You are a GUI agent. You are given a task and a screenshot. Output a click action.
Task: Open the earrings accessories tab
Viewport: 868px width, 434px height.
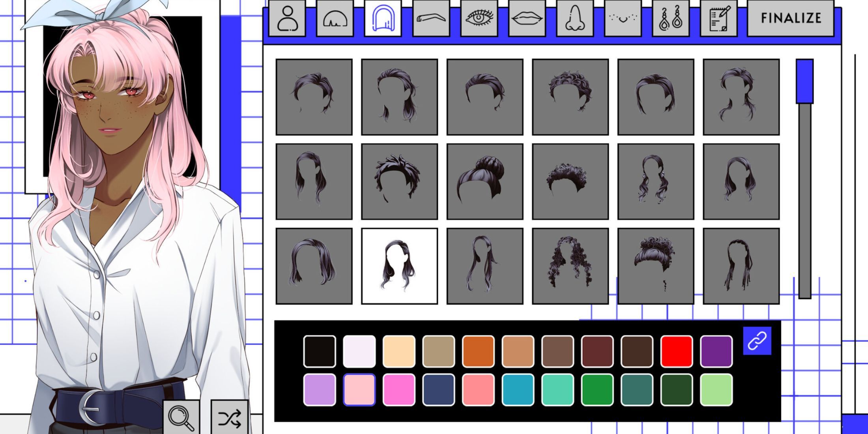click(x=671, y=19)
